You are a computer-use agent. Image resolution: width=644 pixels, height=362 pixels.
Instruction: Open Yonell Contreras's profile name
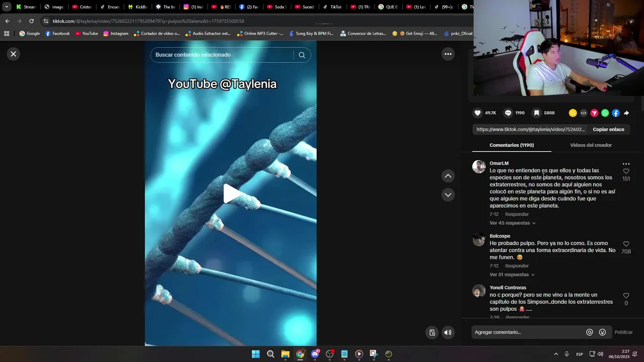coord(508,288)
